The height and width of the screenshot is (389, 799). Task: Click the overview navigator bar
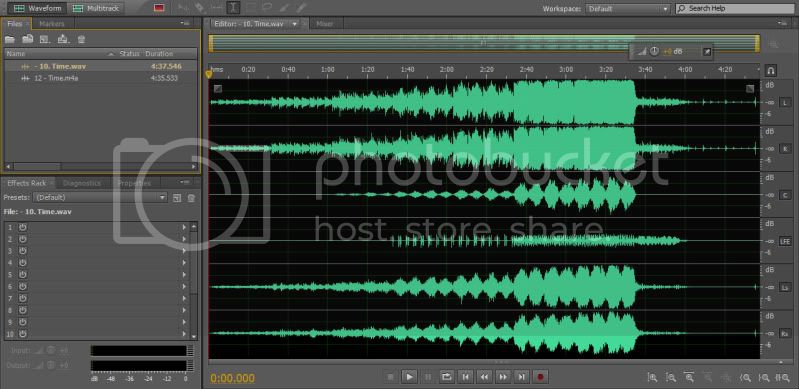tap(484, 43)
